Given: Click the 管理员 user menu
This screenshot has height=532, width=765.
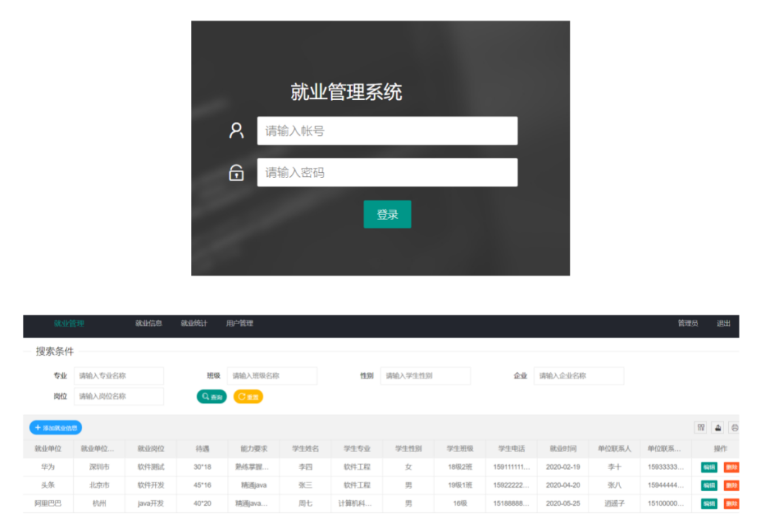Looking at the screenshot, I should point(688,324).
